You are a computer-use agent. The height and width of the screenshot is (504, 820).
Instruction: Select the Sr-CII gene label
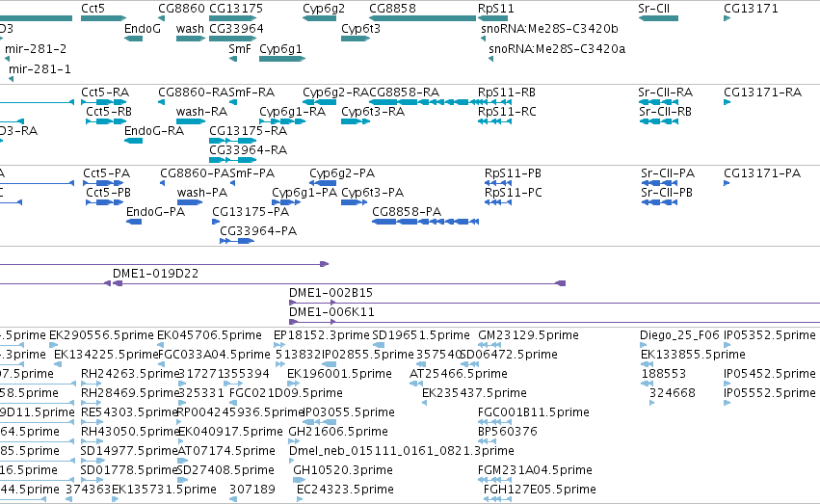tap(653, 9)
